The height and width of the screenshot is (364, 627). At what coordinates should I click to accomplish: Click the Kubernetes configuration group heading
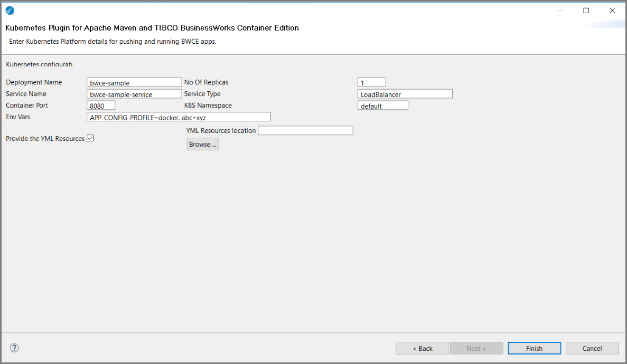[x=39, y=64]
